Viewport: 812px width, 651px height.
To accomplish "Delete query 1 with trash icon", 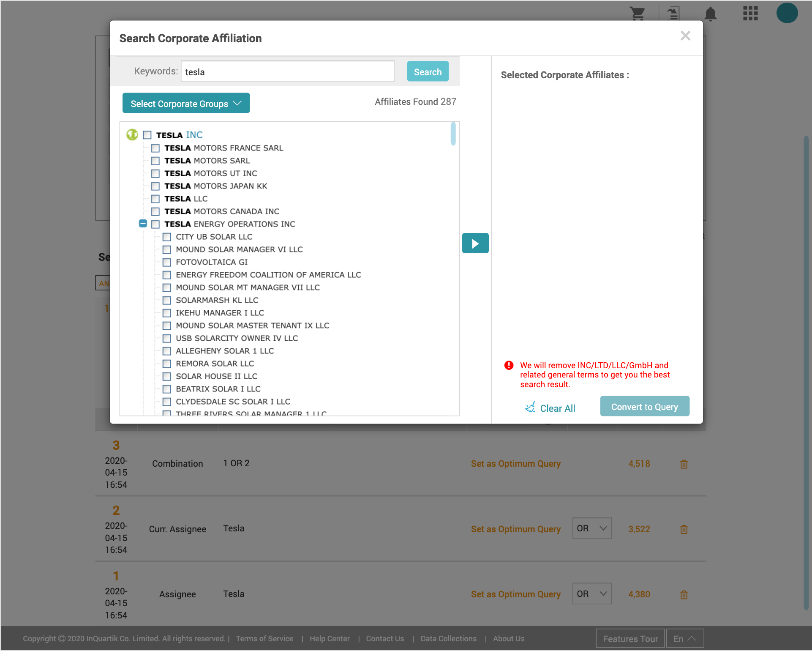I will (684, 595).
